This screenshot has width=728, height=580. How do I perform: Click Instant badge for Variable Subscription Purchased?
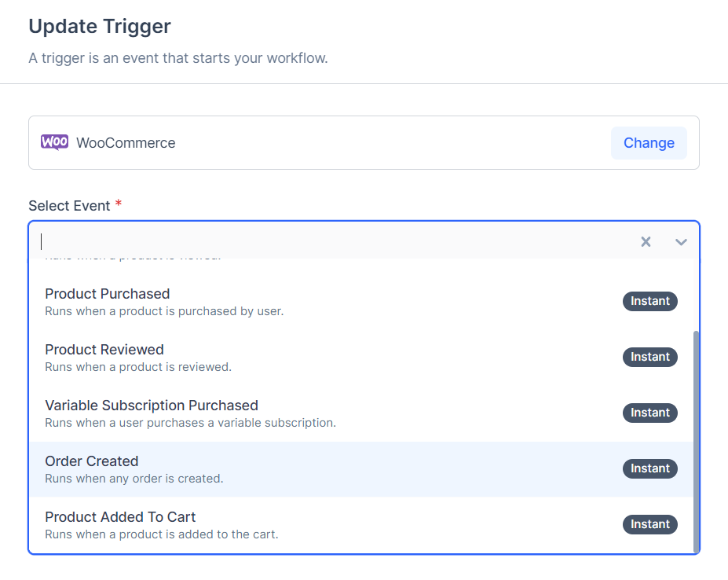649,413
